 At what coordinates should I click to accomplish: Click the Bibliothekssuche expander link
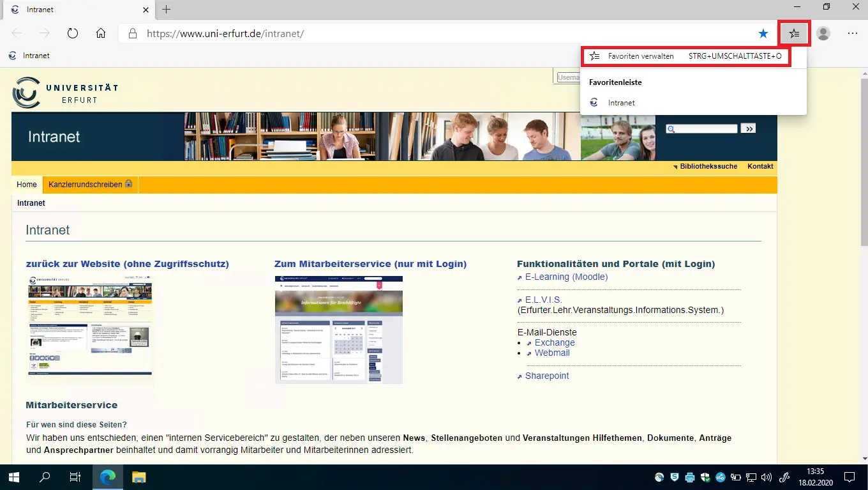[708, 166]
